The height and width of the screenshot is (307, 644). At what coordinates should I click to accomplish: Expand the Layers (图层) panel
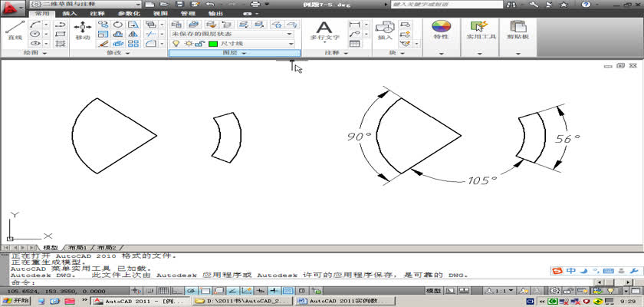(x=235, y=53)
